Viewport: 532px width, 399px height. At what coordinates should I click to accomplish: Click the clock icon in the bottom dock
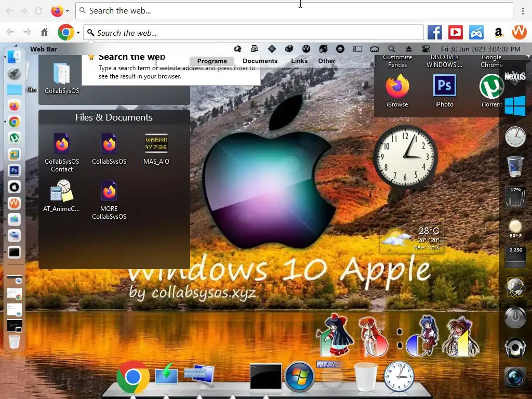click(x=398, y=377)
